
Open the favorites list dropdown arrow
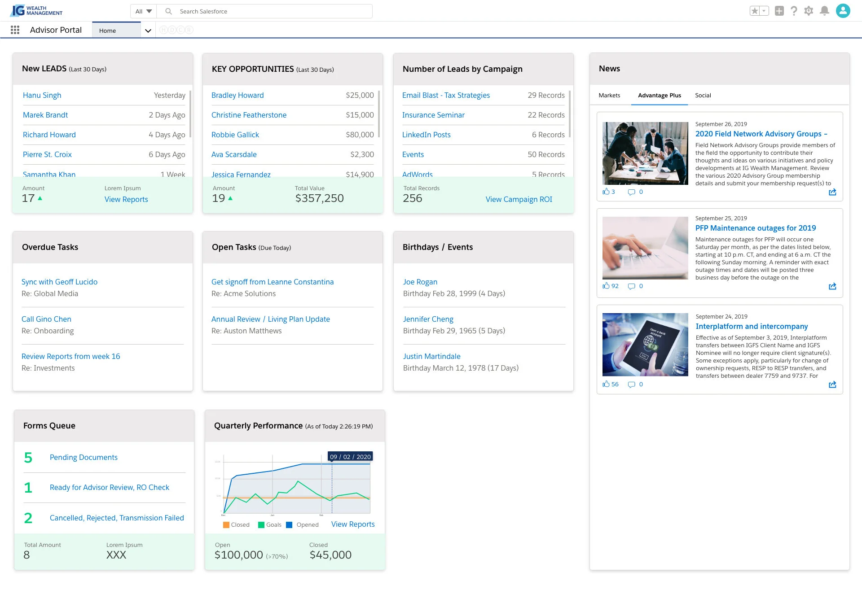click(764, 11)
